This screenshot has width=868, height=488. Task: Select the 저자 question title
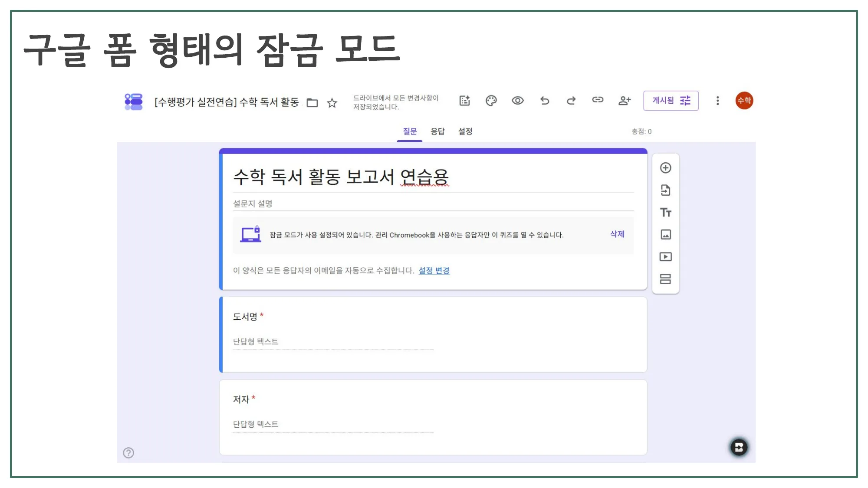click(241, 399)
